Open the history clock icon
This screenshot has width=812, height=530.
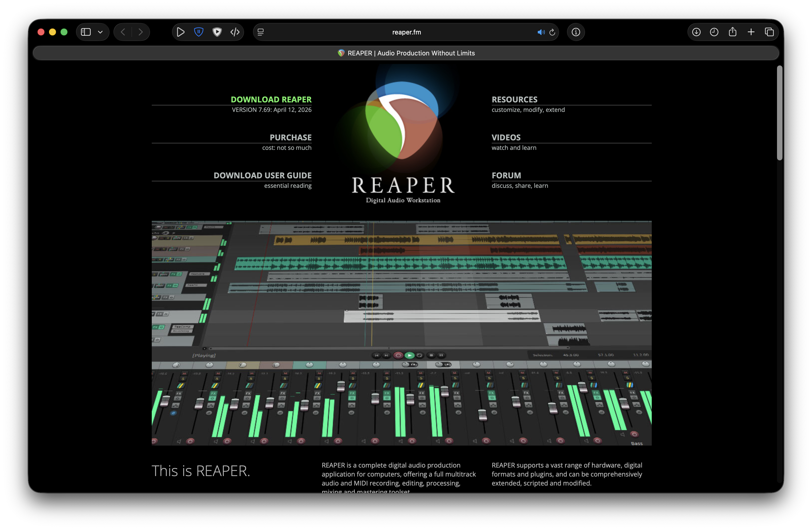pyautogui.click(x=714, y=32)
